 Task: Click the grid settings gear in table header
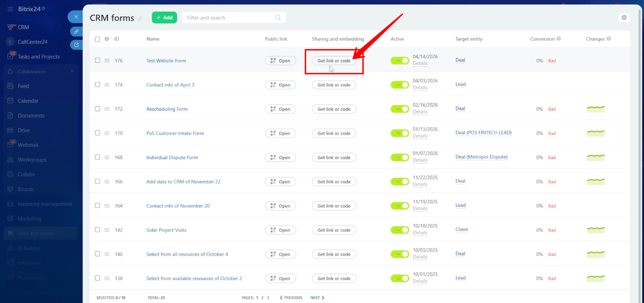(x=107, y=39)
